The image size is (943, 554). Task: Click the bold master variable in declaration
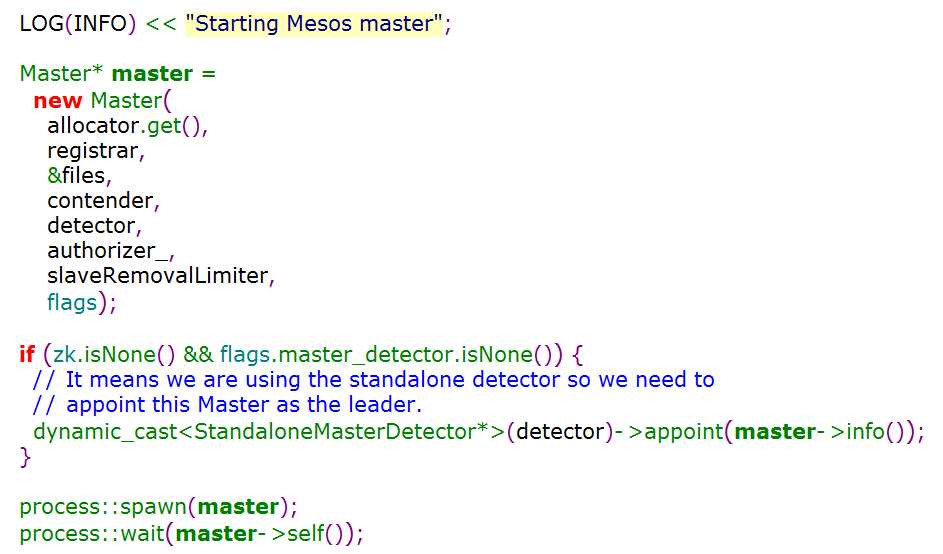(152, 74)
